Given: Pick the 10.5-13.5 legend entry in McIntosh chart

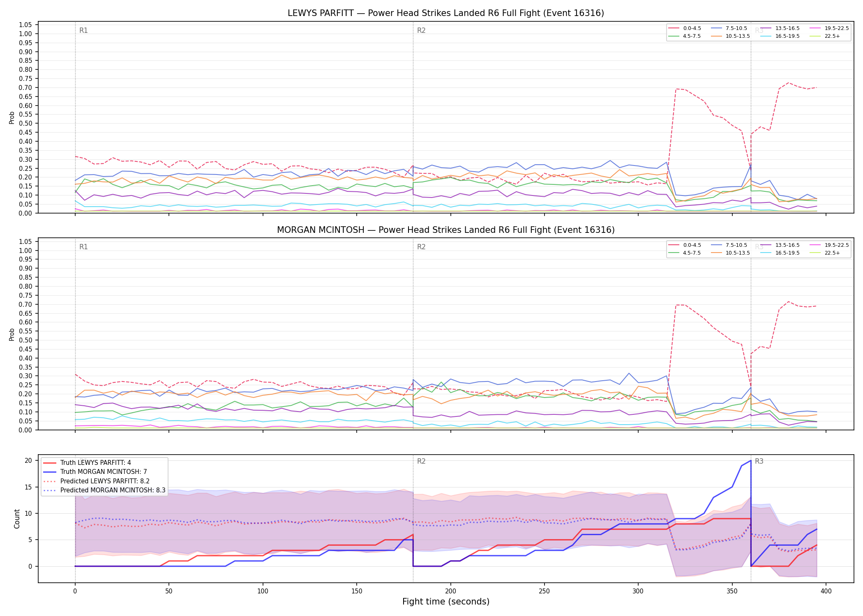Looking at the screenshot, I should [731, 253].
